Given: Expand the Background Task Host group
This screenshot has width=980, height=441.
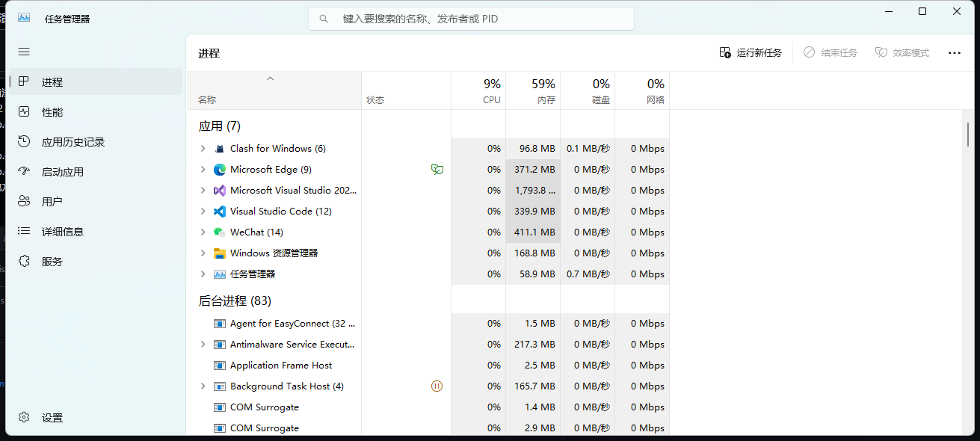Looking at the screenshot, I should pyautogui.click(x=203, y=386).
